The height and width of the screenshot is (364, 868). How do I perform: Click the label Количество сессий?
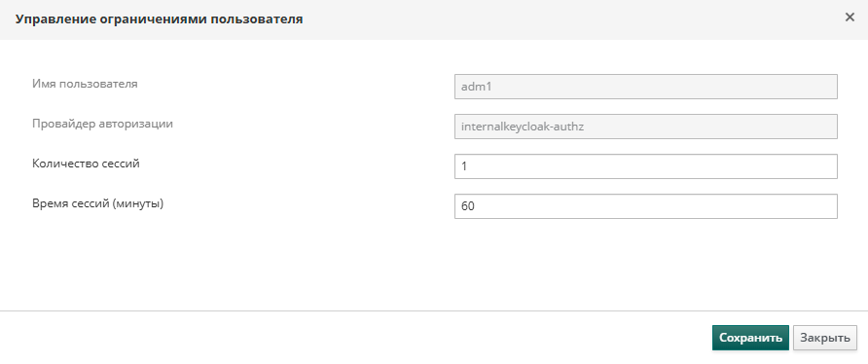pyautogui.click(x=86, y=164)
